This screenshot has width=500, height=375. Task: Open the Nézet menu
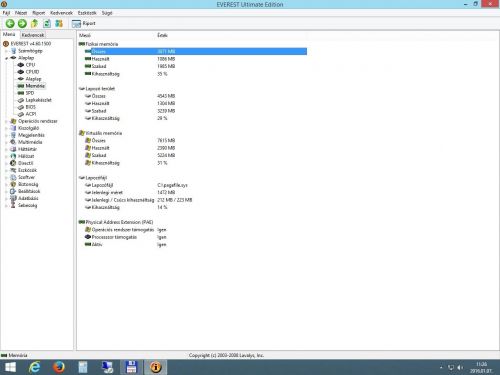click(21, 13)
